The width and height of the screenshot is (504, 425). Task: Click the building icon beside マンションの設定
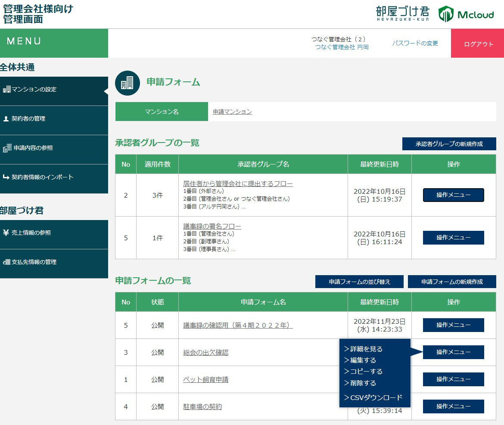click(6, 90)
